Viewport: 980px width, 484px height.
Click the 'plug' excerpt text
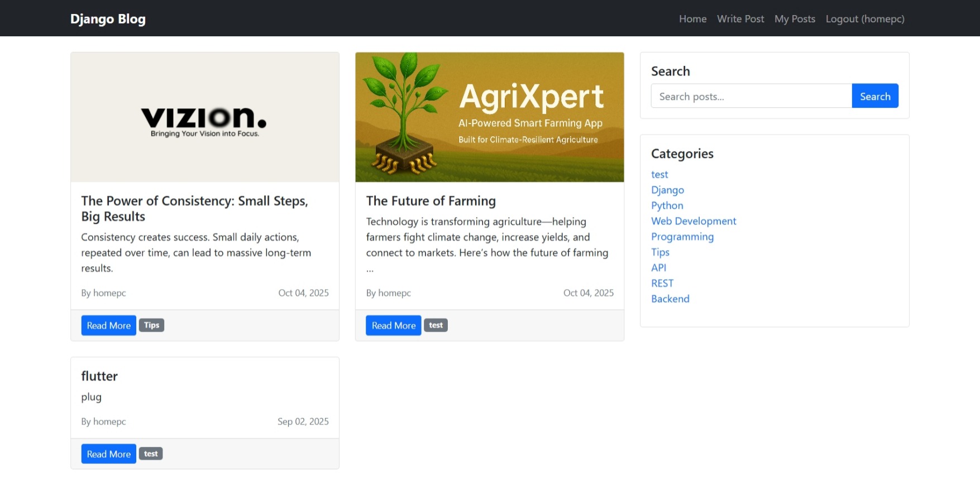(92, 397)
